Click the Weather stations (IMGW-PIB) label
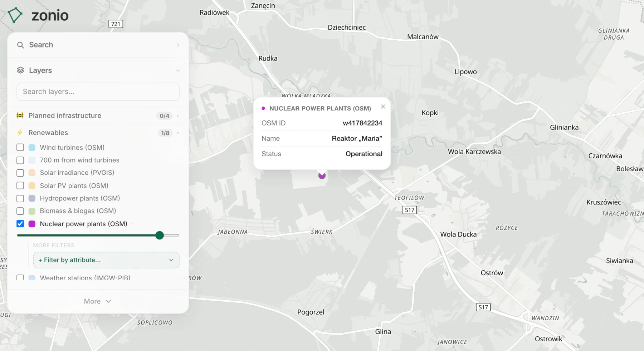The image size is (644, 351). click(x=85, y=277)
